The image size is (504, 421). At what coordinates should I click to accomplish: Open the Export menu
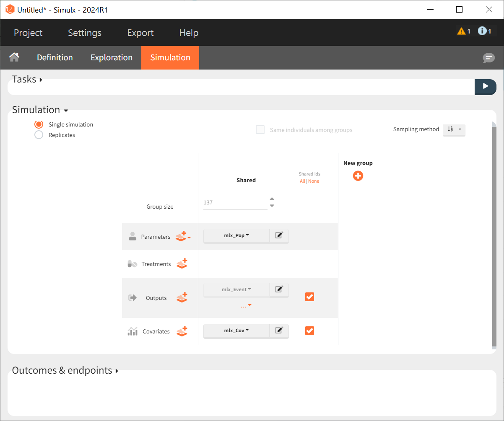click(140, 33)
